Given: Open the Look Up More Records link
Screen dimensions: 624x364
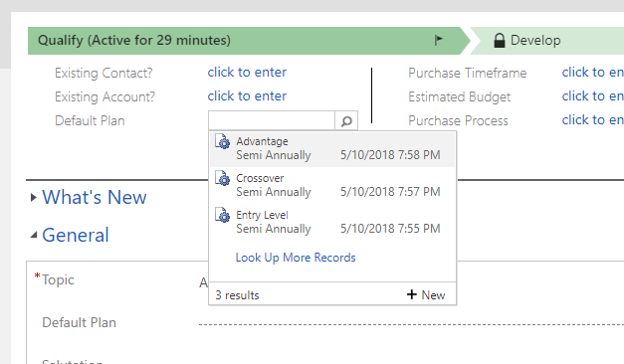Looking at the screenshot, I should [x=296, y=258].
